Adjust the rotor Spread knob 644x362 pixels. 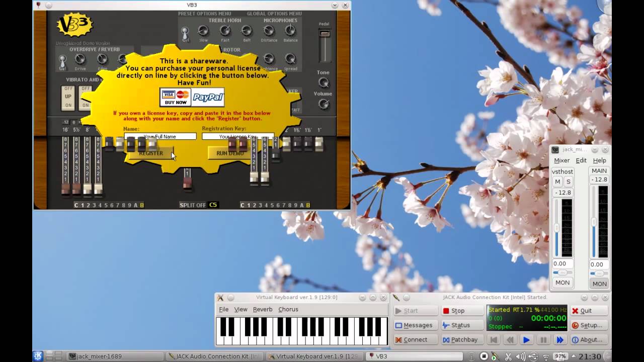290,59
